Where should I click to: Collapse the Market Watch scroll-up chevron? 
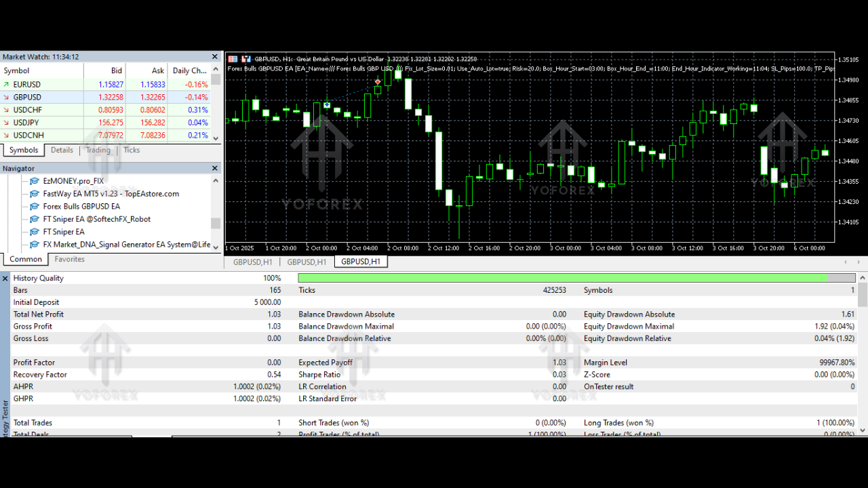[x=216, y=70]
